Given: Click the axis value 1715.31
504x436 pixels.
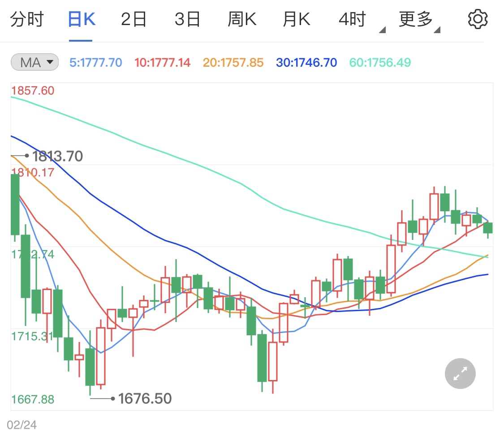Looking at the screenshot, I should (32, 337).
